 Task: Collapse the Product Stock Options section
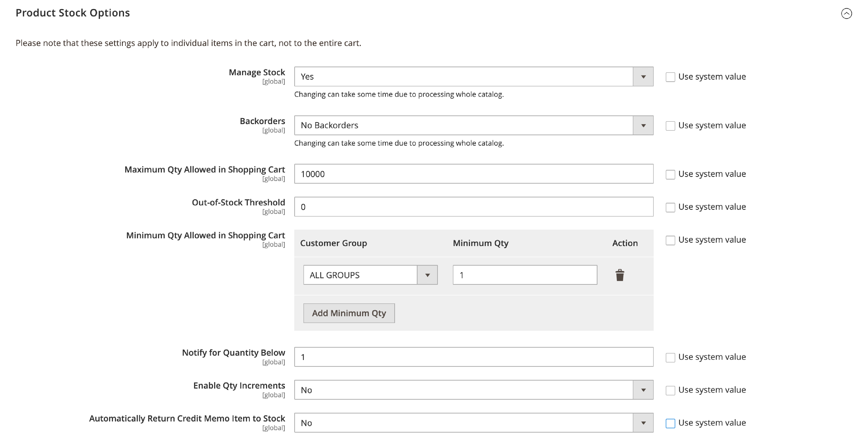coord(846,14)
